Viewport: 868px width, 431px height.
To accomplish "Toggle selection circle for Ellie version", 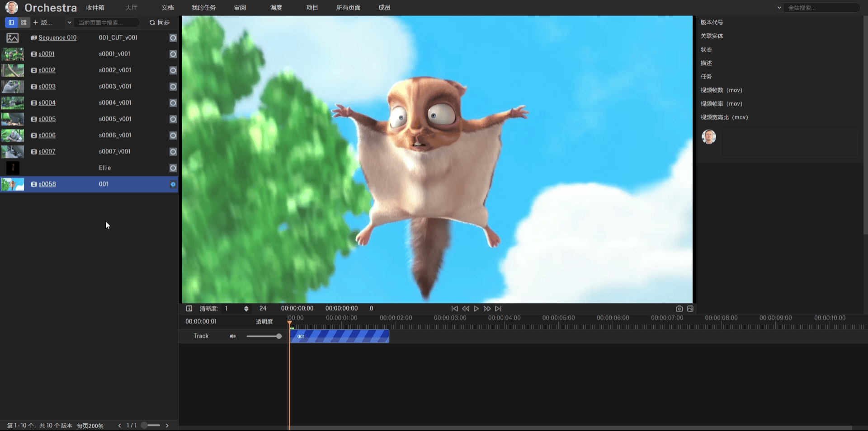I will click(x=173, y=168).
